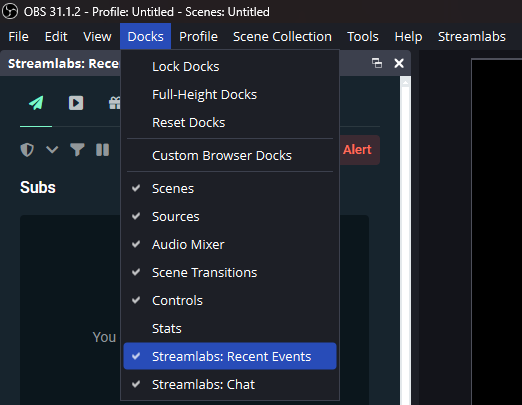
Task: Open the Help menu
Action: click(408, 37)
